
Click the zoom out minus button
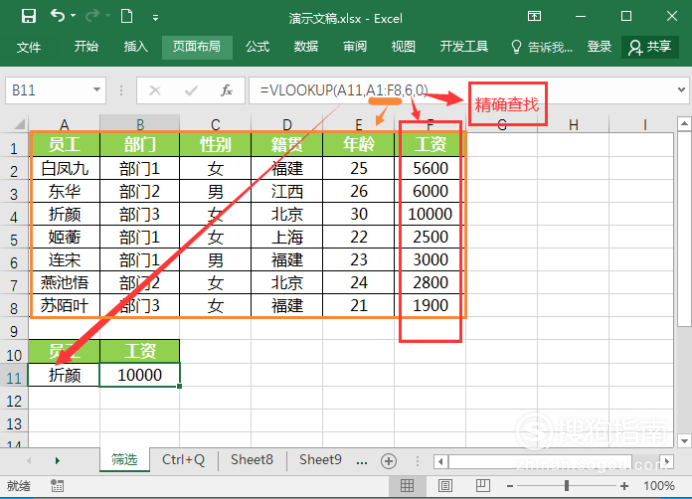click(x=510, y=486)
